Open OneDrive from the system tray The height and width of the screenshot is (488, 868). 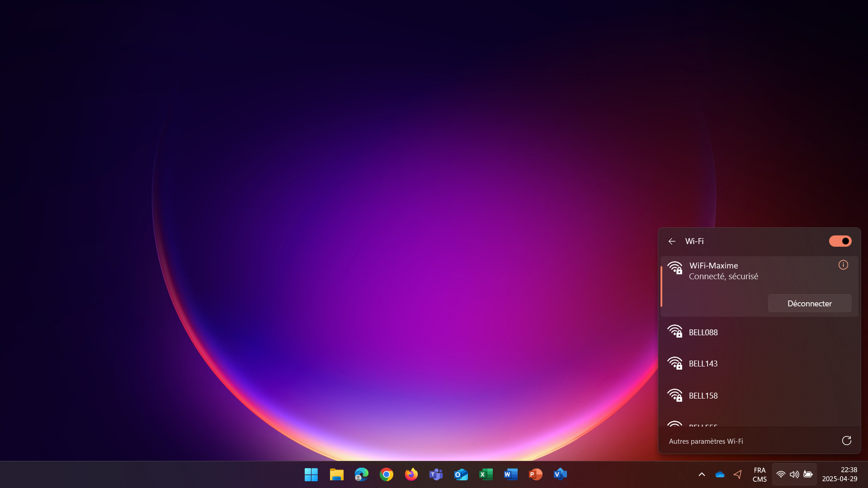tap(720, 474)
